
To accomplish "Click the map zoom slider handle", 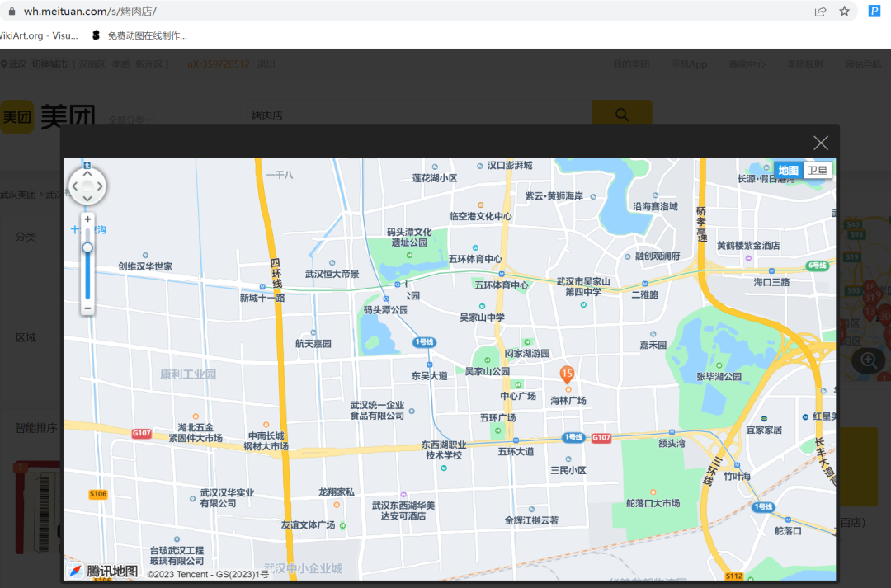I will pos(87,247).
